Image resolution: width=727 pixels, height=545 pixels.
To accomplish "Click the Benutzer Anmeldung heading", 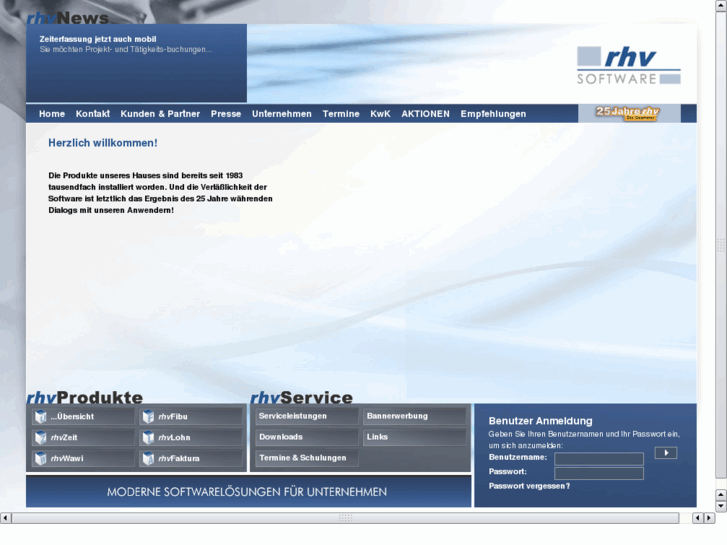I will (x=541, y=421).
